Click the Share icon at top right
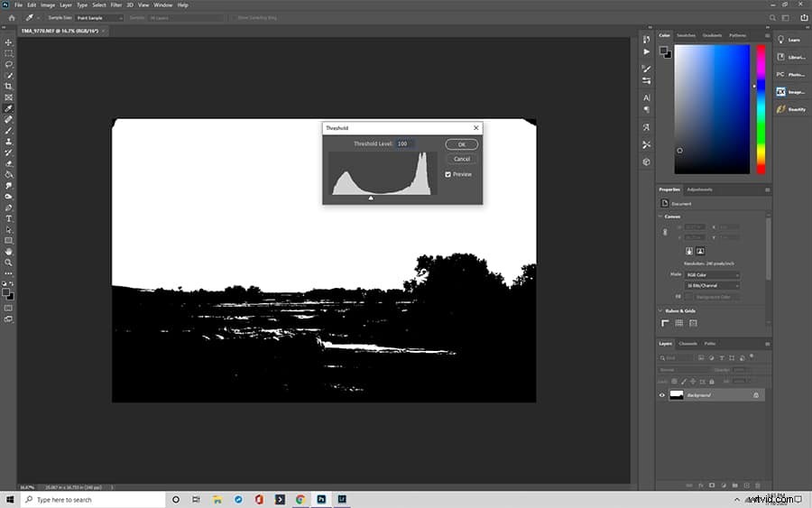 (x=804, y=18)
